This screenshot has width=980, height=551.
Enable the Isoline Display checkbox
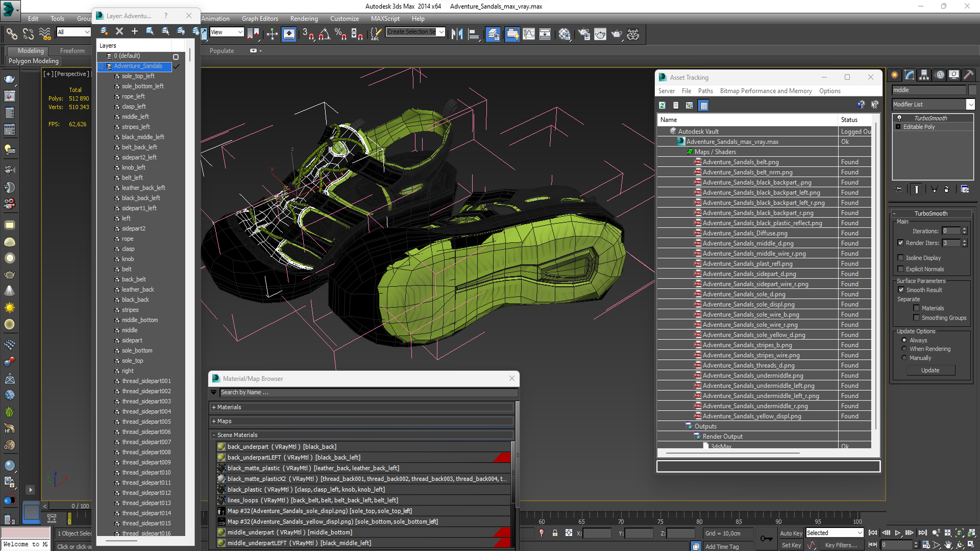click(901, 258)
